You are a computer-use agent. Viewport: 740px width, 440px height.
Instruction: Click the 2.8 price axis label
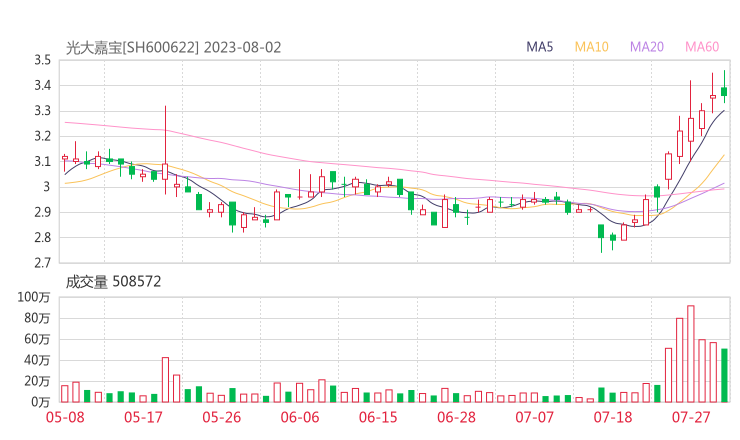(42, 238)
